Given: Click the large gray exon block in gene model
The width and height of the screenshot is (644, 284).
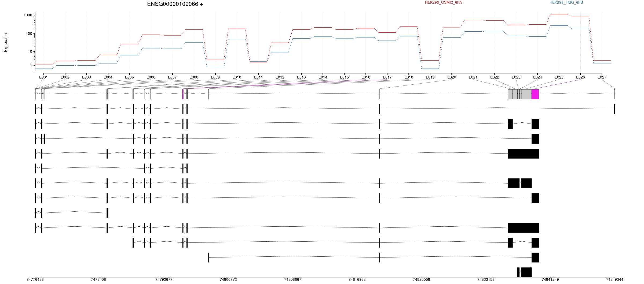Looking at the screenshot, I should [520, 94].
